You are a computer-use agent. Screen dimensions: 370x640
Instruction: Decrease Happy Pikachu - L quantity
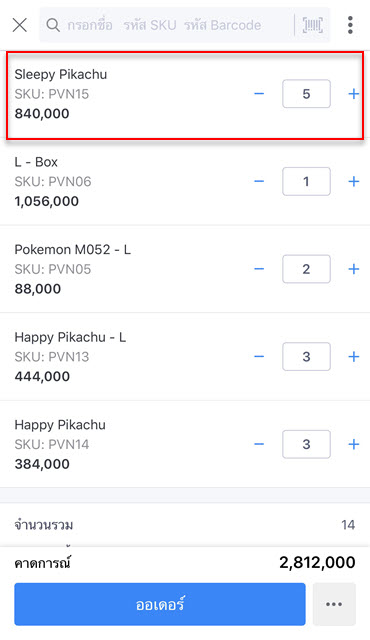pos(259,357)
